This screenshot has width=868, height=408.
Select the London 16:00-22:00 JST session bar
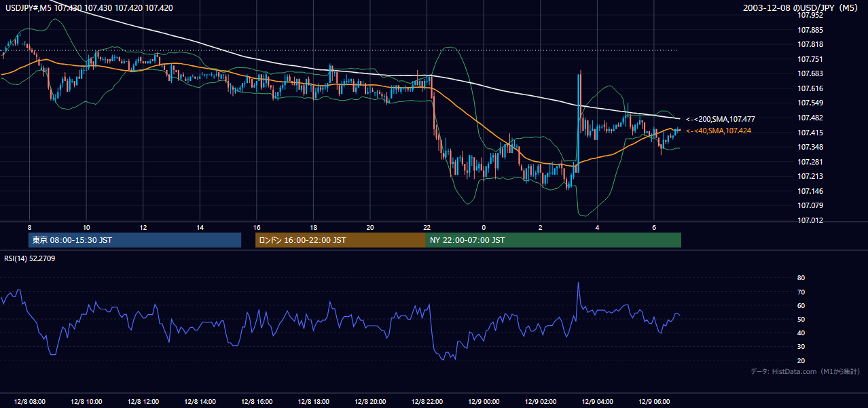click(x=340, y=240)
